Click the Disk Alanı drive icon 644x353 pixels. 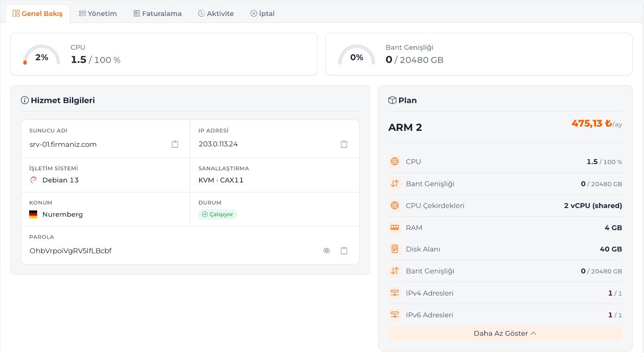pos(395,249)
